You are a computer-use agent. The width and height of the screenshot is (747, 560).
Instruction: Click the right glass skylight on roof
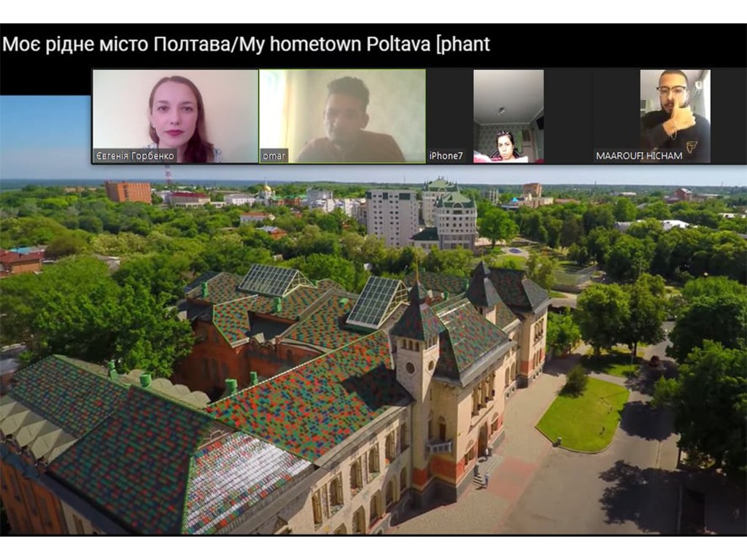tap(376, 301)
